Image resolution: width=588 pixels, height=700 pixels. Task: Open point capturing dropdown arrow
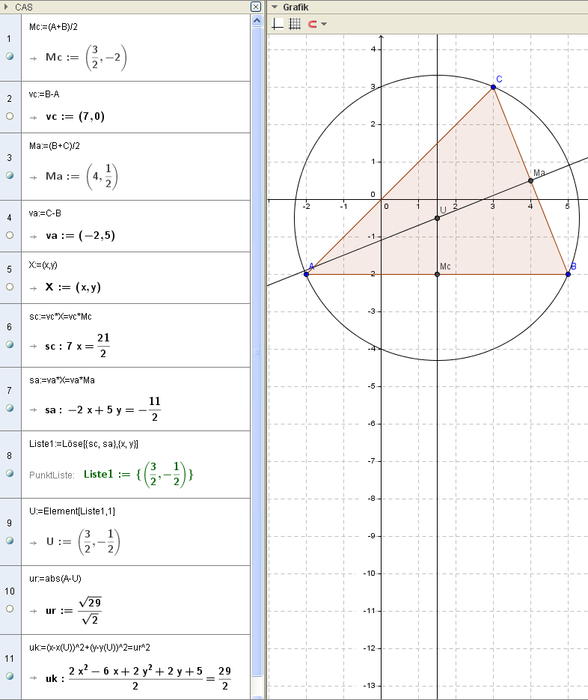coord(324,24)
